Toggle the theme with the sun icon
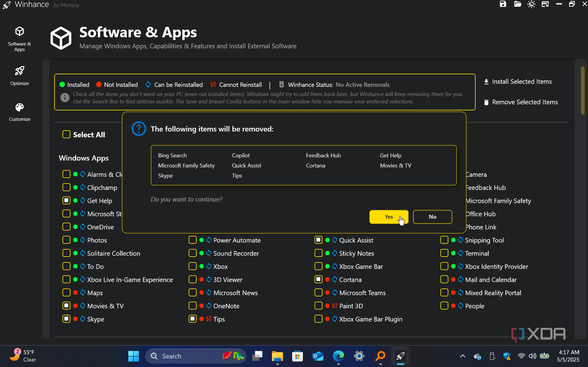The image size is (588, 367). click(x=531, y=4)
